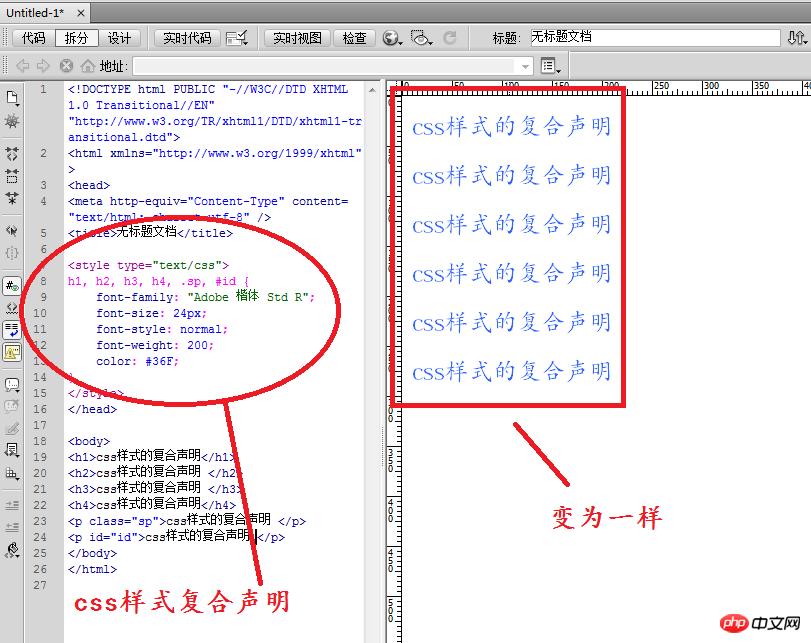Toggle highlight invalid code
Screen dimensions: 811x643
(12, 308)
